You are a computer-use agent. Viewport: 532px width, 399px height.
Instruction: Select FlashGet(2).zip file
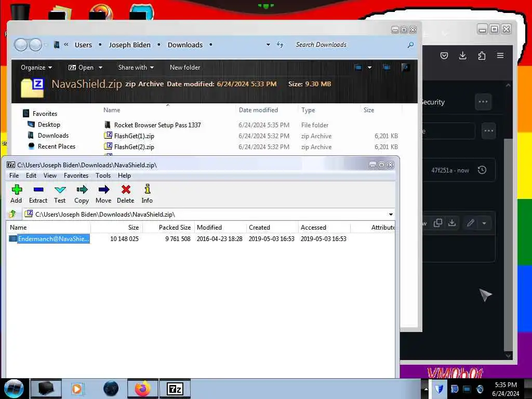(134, 147)
